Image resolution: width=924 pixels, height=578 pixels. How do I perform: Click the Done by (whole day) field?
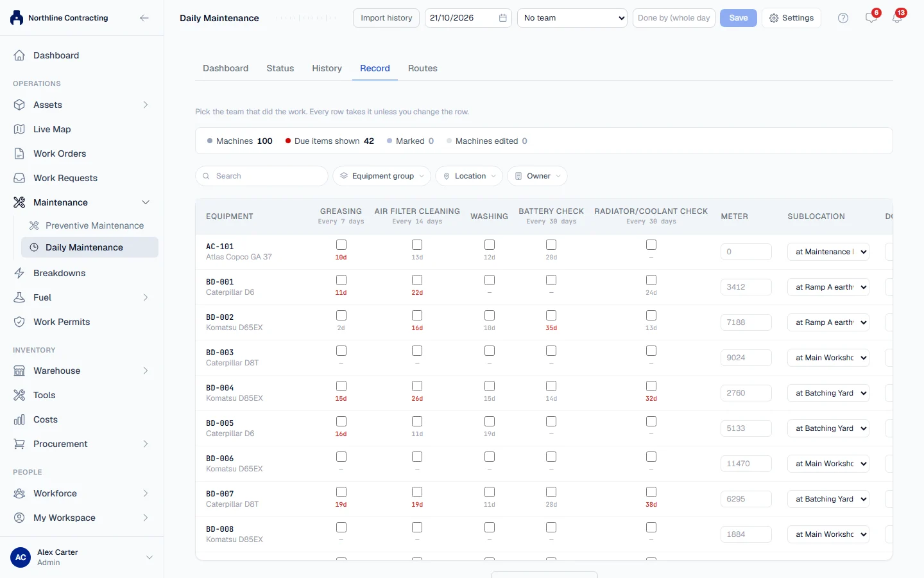pyautogui.click(x=674, y=18)
